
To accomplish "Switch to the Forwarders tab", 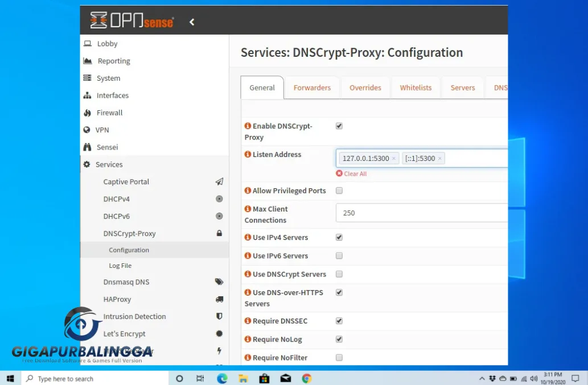I will pos(312,88).
